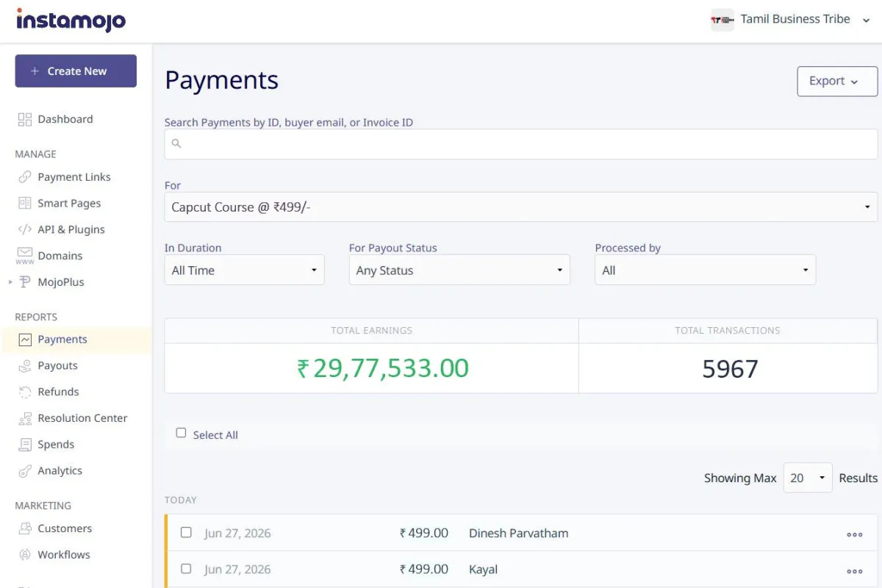Screen dimensions: 882x588
Task: Click the Spends receipt icon
Action: [25, 445]
